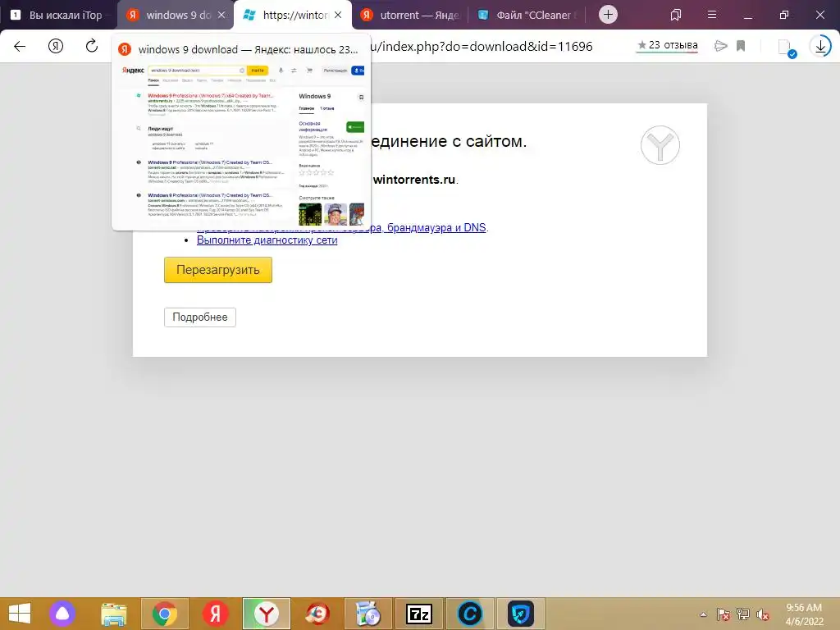Open the Windows Start button

20,614
